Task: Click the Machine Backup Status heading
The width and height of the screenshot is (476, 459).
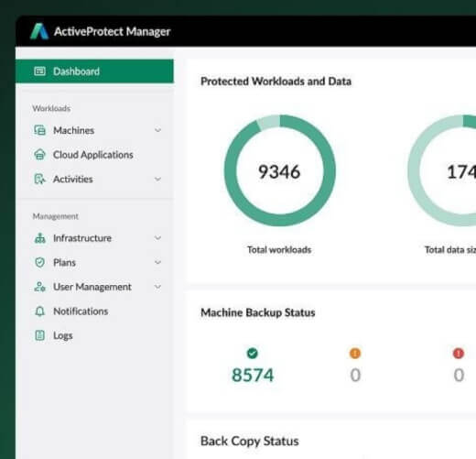Action: (258, 312)
